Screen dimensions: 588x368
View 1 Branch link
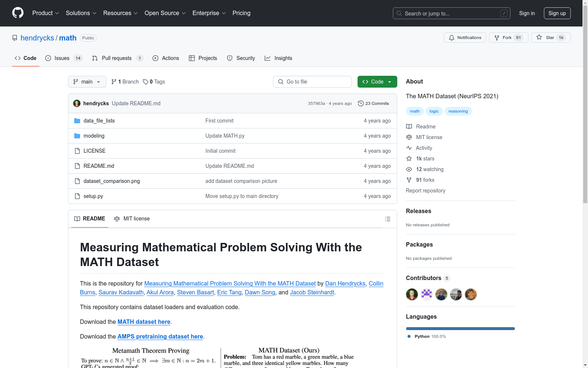[125, 82]
